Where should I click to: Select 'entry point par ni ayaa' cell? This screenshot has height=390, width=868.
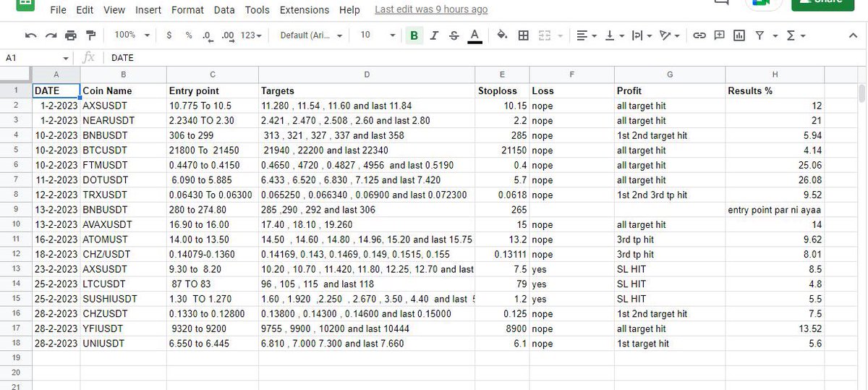[x=775, y=210]
